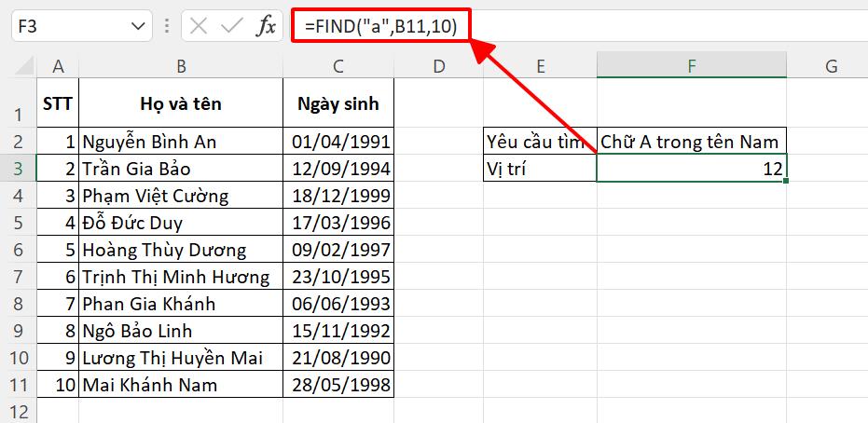The height and width of the screenshot is (423, 868).
Task: Select the 'Yêu cầu tìm' cell
Action: [541, 142]
